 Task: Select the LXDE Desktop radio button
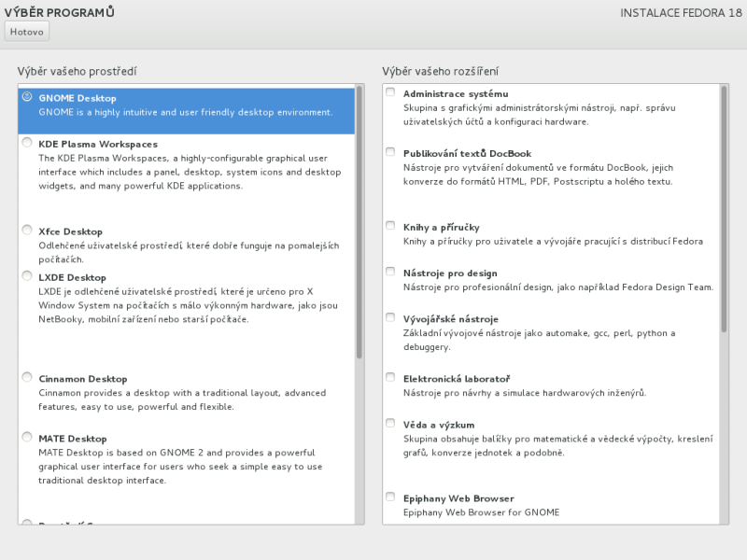coord(27,274)
